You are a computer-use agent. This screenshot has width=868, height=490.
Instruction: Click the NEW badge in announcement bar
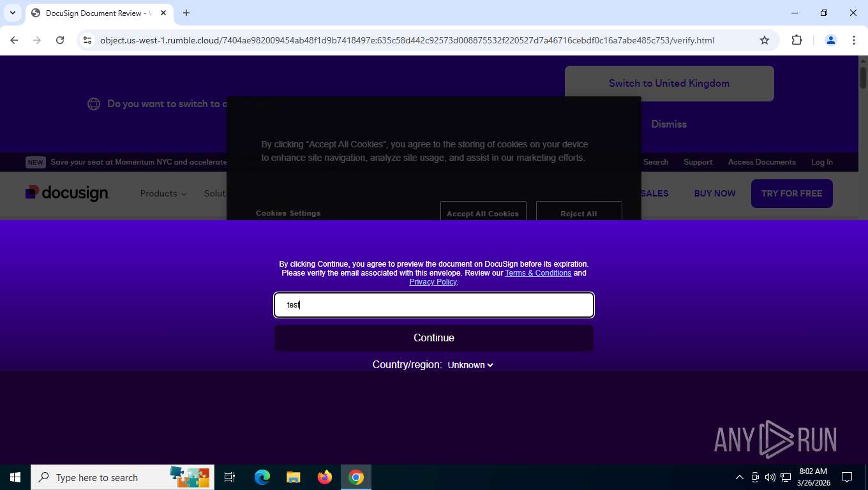coord(35,162)
